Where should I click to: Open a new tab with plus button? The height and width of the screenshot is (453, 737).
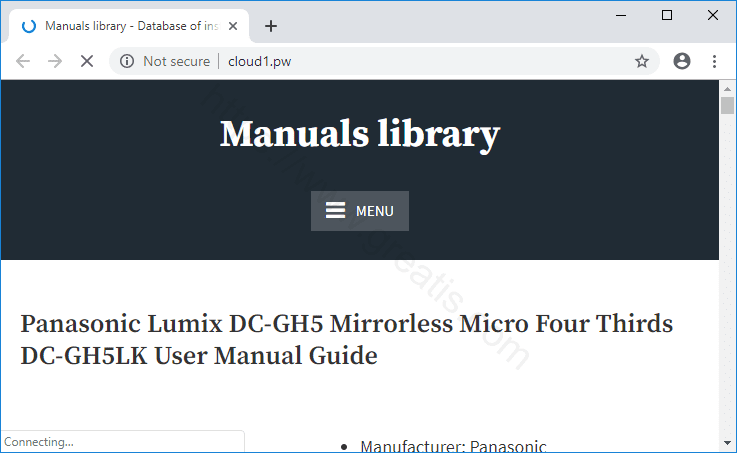(270, 26)
